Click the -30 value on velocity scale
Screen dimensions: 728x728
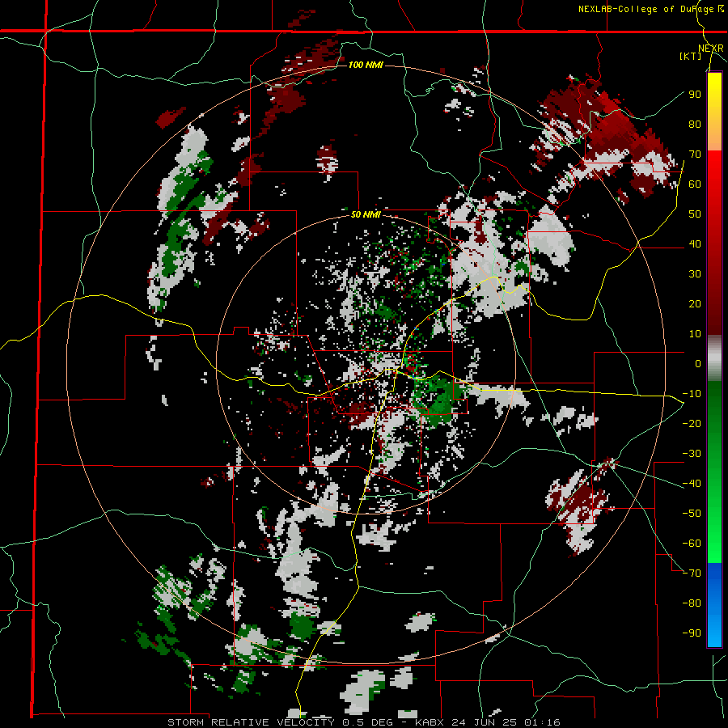click(692, 454)
